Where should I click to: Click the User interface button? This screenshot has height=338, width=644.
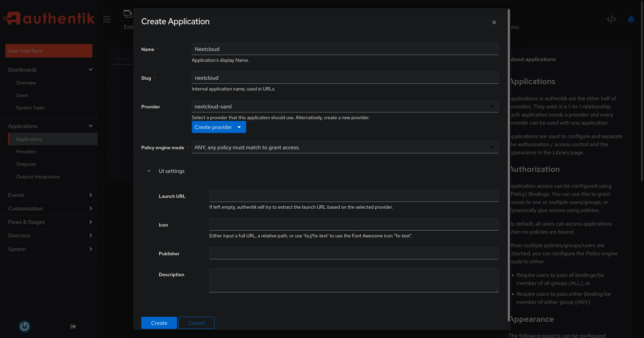pyautogui.click(x=49, y=51)
